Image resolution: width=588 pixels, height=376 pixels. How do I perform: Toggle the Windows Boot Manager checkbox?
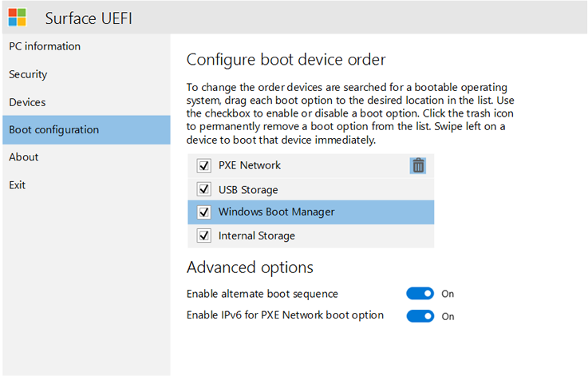coord(203,212)
